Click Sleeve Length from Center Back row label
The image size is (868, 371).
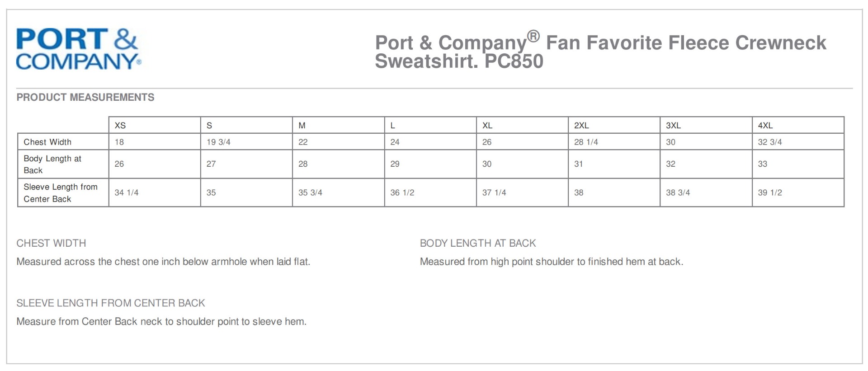[x=60, y=193]
